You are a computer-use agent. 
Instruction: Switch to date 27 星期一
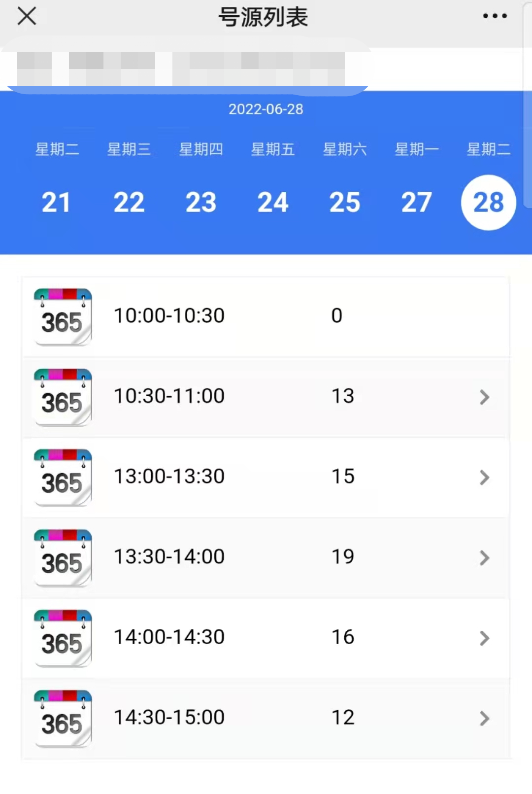tap(416, 202)
